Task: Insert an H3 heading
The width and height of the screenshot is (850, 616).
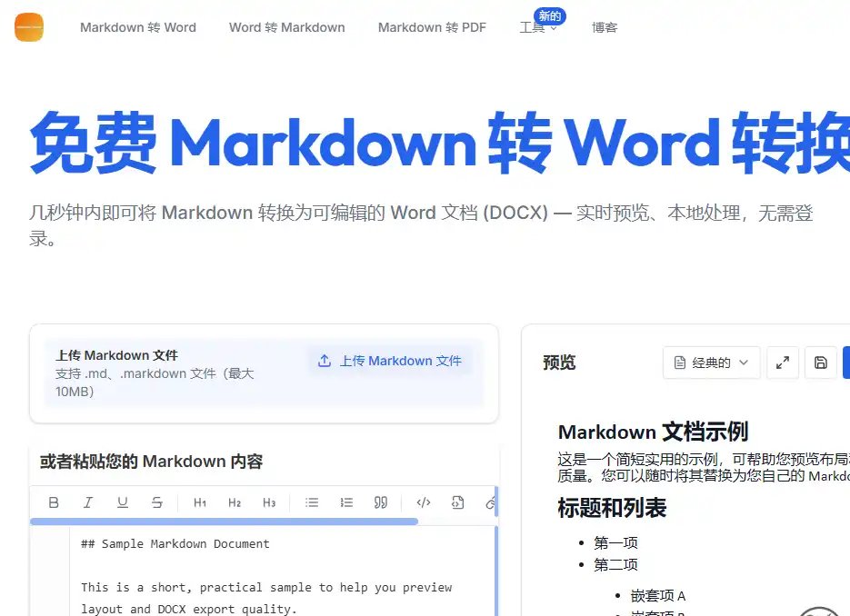Action: pos(269,502)
